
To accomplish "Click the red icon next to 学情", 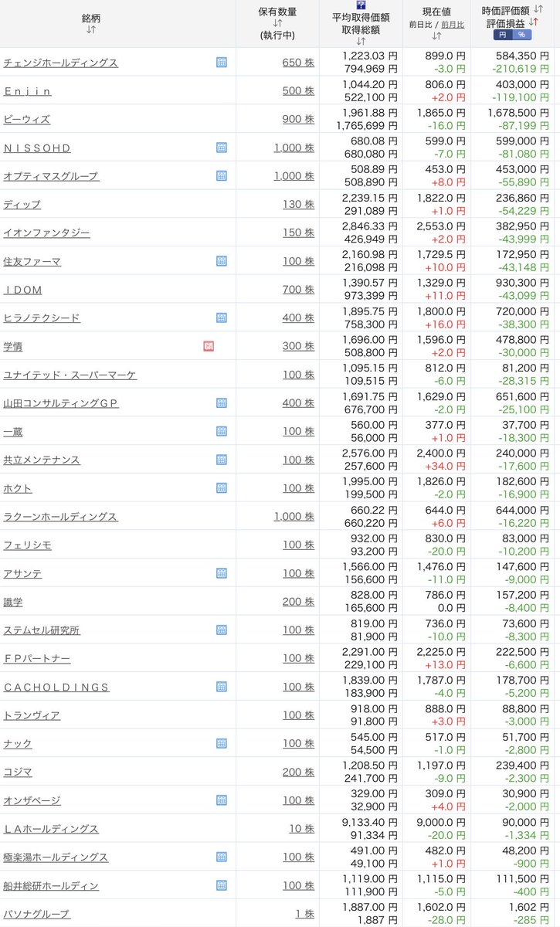I will (209, 346).
